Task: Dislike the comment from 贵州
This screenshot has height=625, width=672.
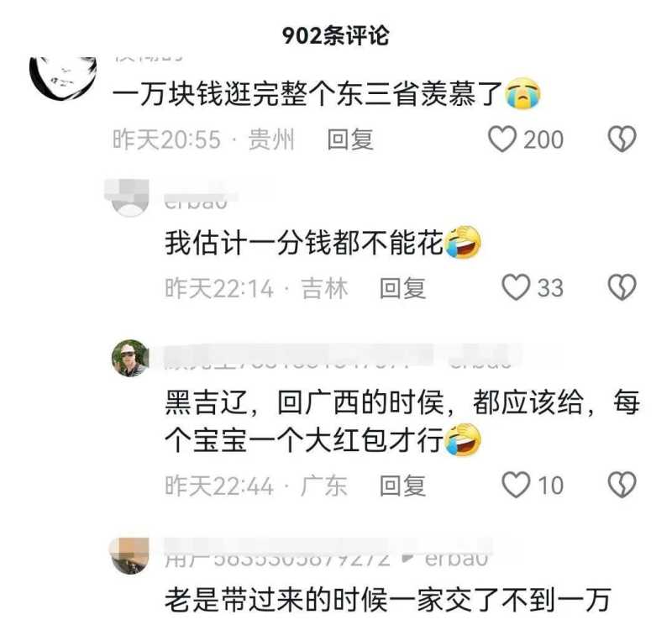Action: tap(622, 139)
